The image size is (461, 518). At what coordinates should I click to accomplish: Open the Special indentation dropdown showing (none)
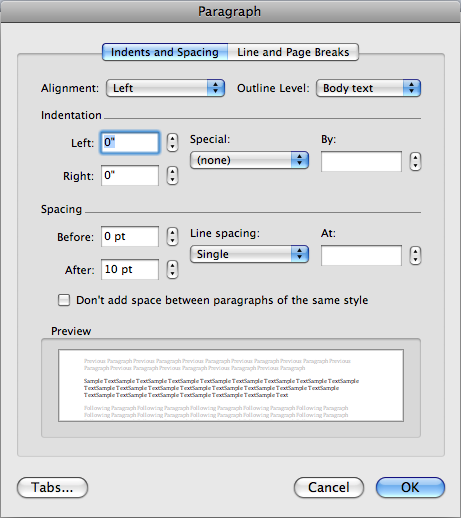[249, 160]
